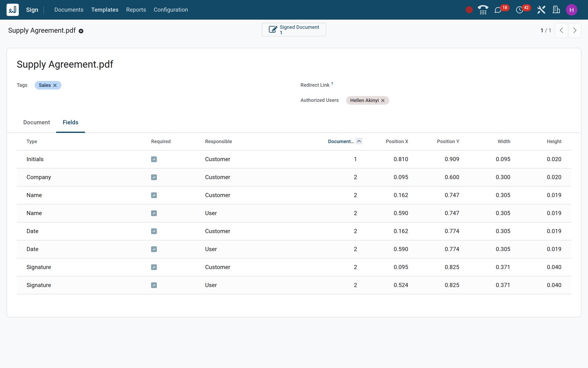This screenshot has width=588, height=368.
Task: Select the Company field row
Action: pyautogui.click(x=294, y=177)
